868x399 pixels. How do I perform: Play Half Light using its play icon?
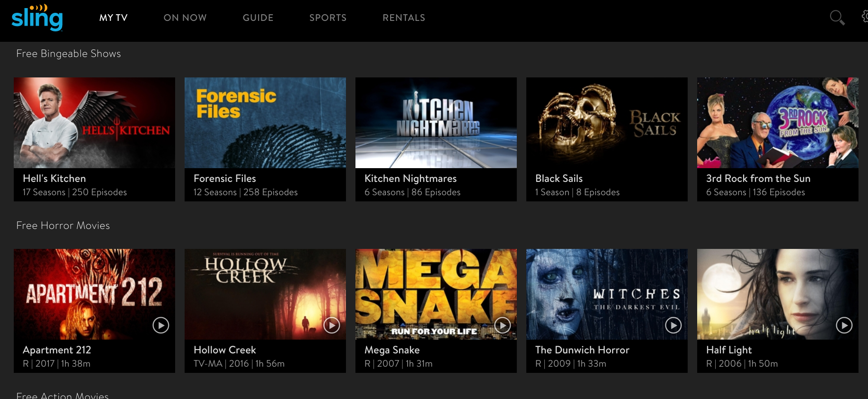pos(844,325)
